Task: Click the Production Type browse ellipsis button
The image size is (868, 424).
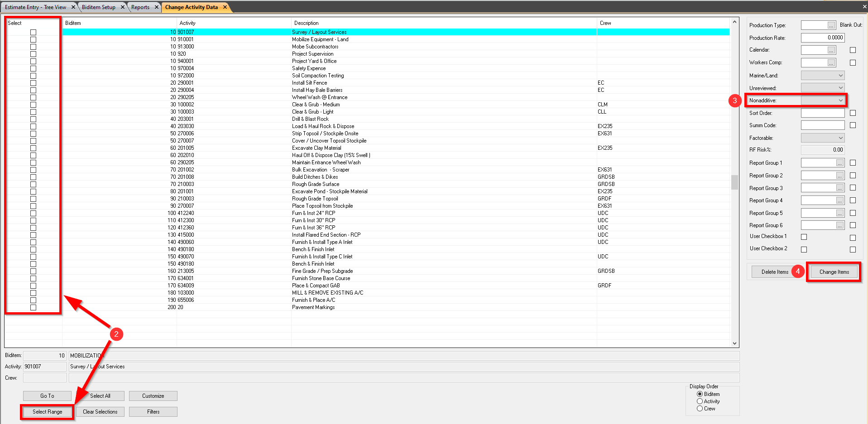Action: click(x=831, y=25)
